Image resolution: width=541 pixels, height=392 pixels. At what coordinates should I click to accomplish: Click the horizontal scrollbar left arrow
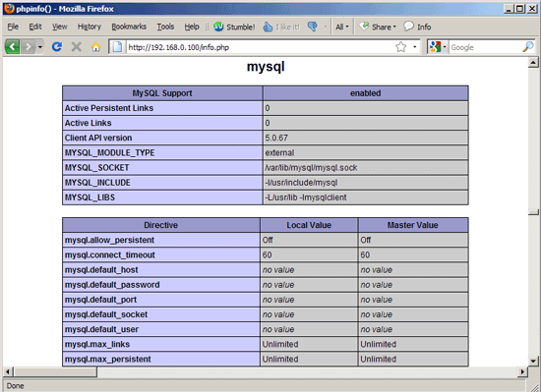(8, 371)
